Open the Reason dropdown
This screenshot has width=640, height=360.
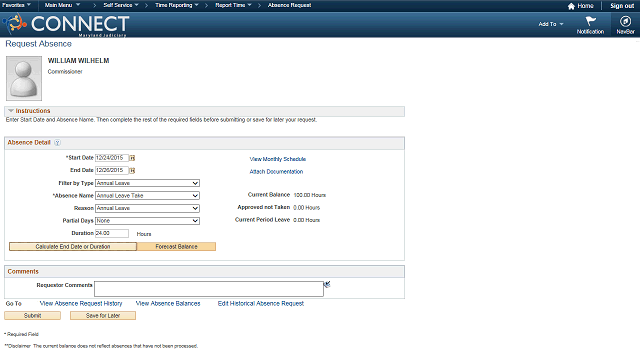click(x=147, y=208)
